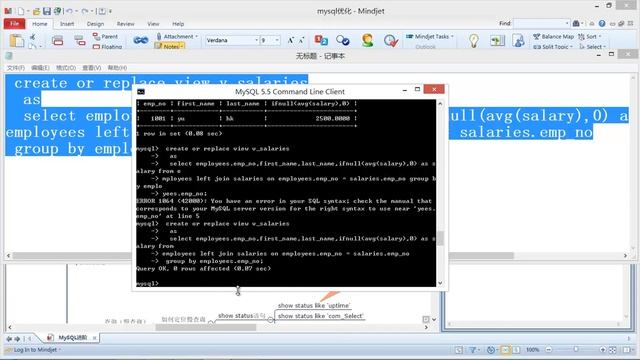This screenshot has height=360, width=640.
Task: Click the Share with users icon
Action: (x=518, y=40)
